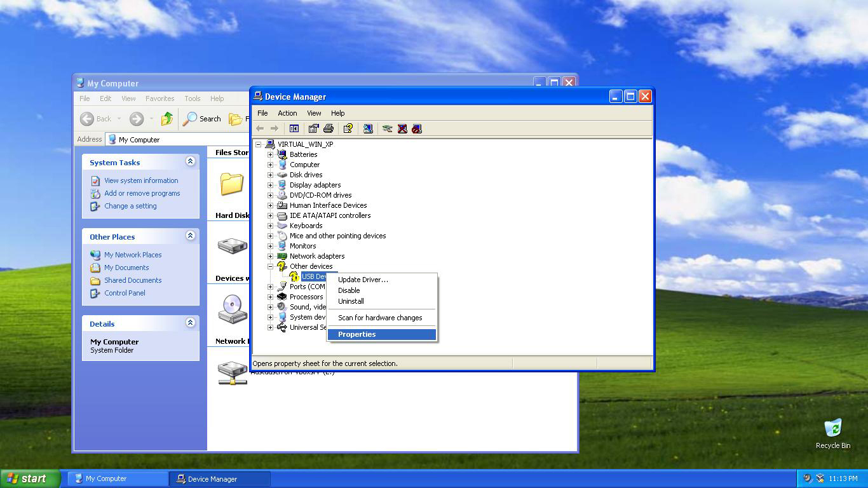
Task: Click the DVD/CD-ROM drives category icon
Action: 282,195
